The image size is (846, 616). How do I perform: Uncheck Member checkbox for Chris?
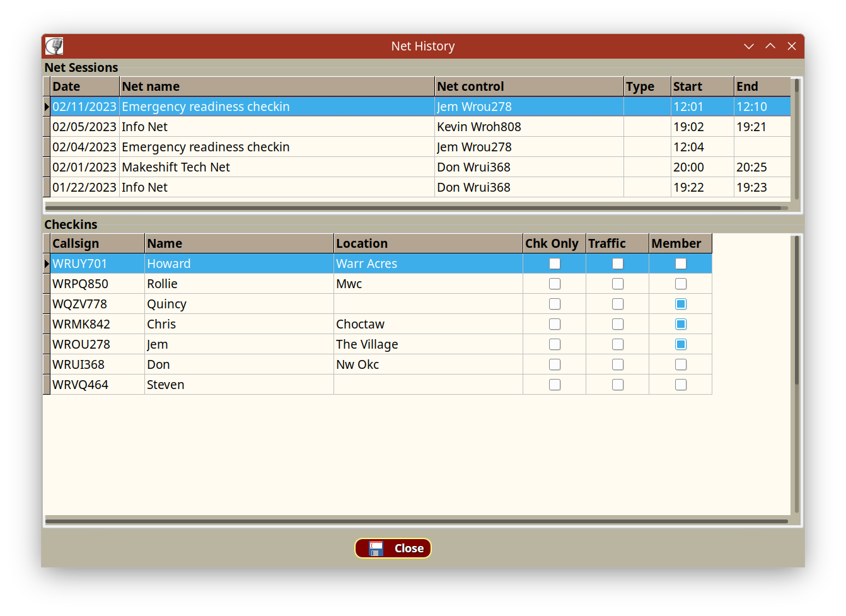click(681, 324)
